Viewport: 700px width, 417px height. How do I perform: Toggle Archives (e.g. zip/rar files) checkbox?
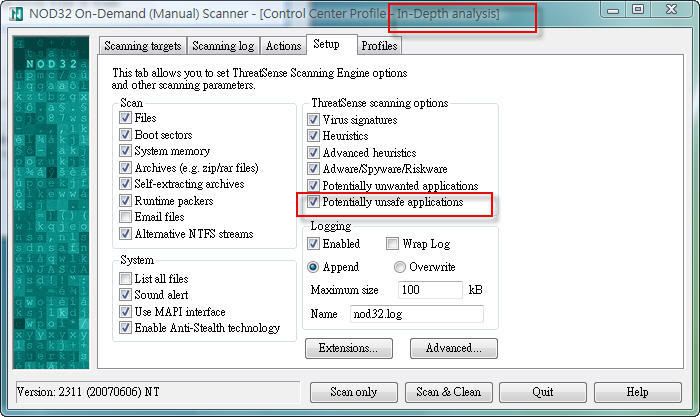coord(125,167)
